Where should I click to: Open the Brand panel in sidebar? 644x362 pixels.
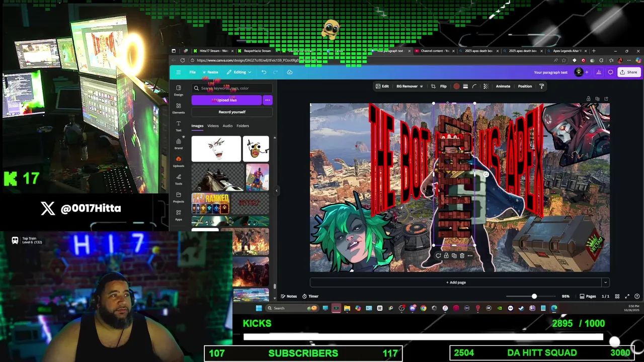(179, 144)
